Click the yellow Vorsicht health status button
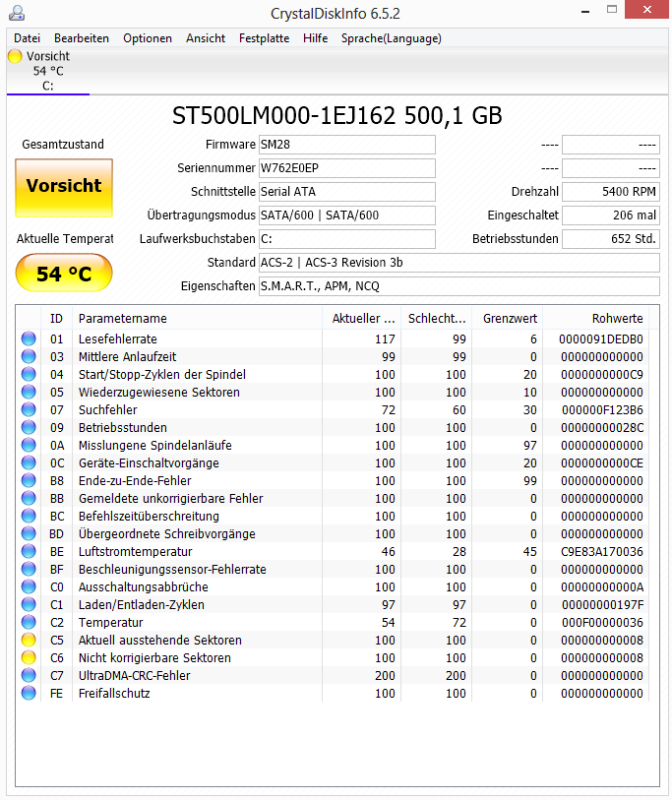The image size is (672, 800). pyautogui.click(x=64, y=187)
